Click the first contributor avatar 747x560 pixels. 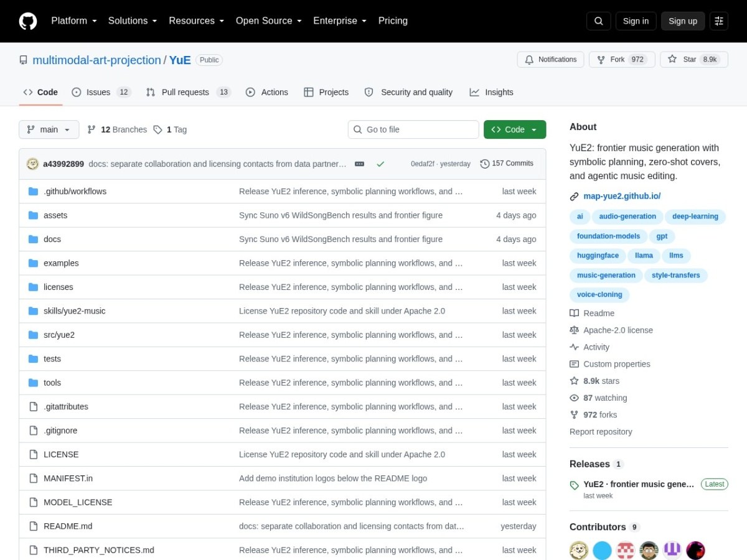click(x=579, y=551)
